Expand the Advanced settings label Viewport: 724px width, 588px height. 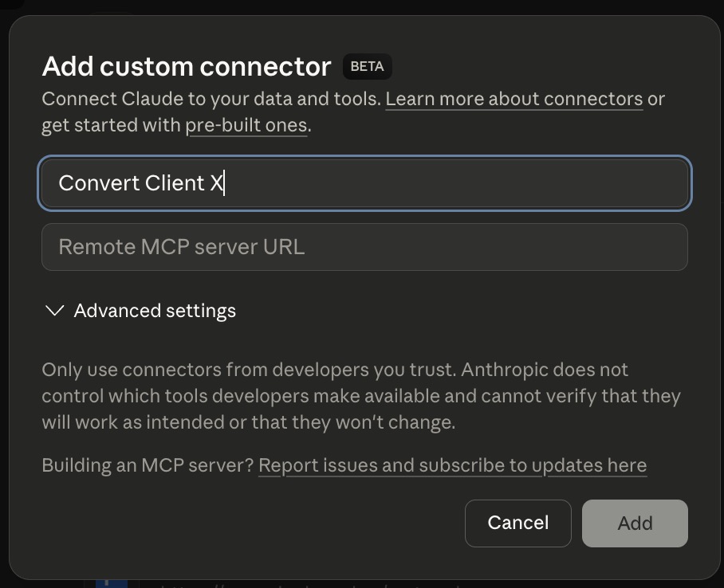[155, 311]
